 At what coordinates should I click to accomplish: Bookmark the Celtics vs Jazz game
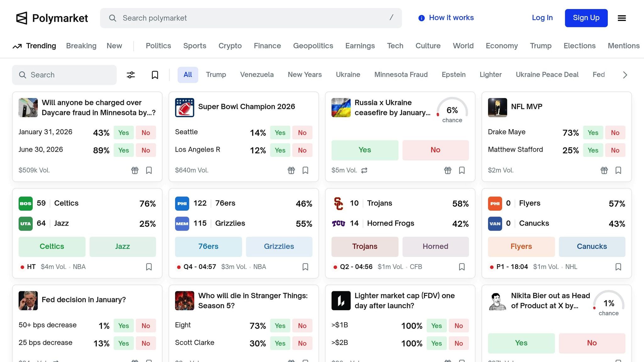coord(149,267)
